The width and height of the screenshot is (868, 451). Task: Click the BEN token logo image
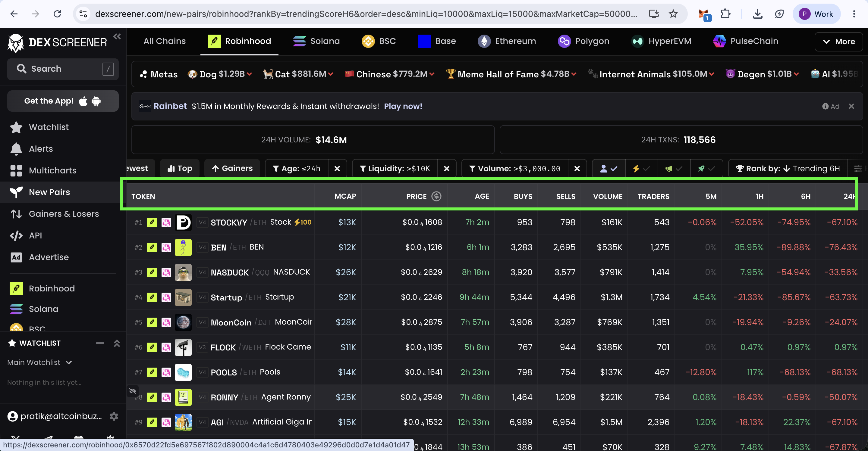click(183, 247)
